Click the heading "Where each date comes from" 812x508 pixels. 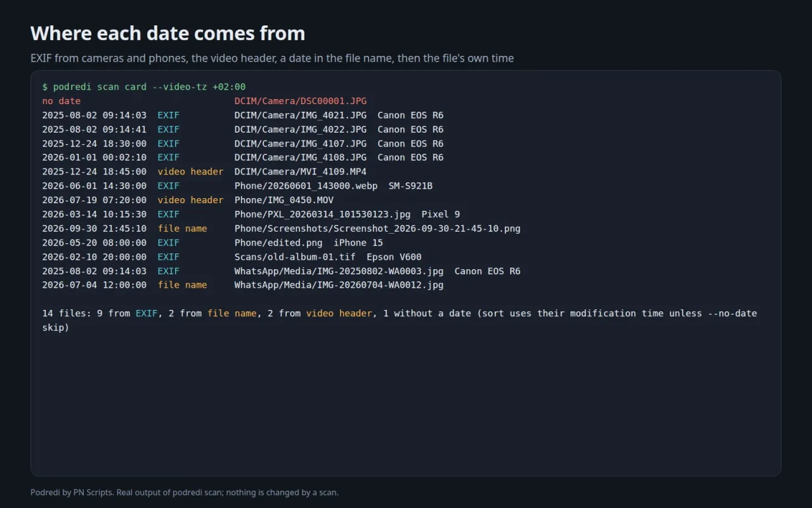click(x=167, y=33)
